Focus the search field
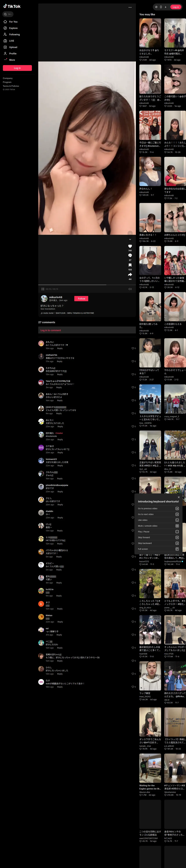Viewport: 186px width, 868px height. click(x=8, y=14)
